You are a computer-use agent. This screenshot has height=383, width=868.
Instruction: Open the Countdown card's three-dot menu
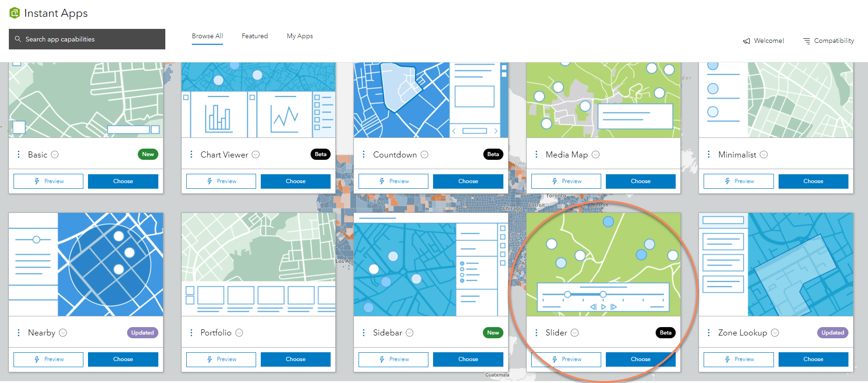pos(364,154)
